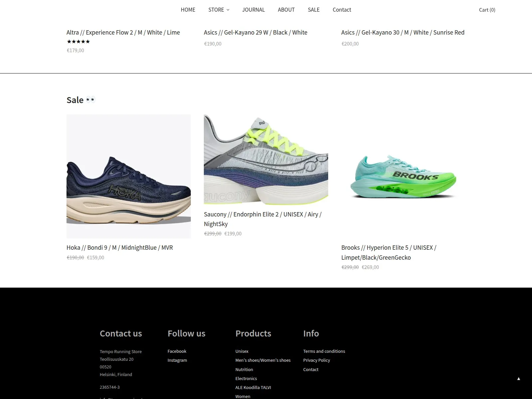Click the Products footer heading

(x=253, y=333)
